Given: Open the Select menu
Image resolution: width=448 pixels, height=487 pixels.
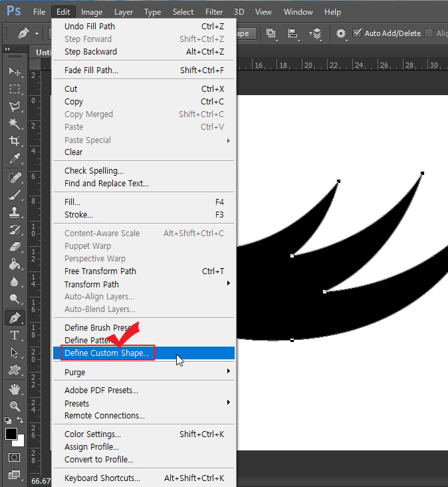Looking at the screenshot, I should coord(183,12).
